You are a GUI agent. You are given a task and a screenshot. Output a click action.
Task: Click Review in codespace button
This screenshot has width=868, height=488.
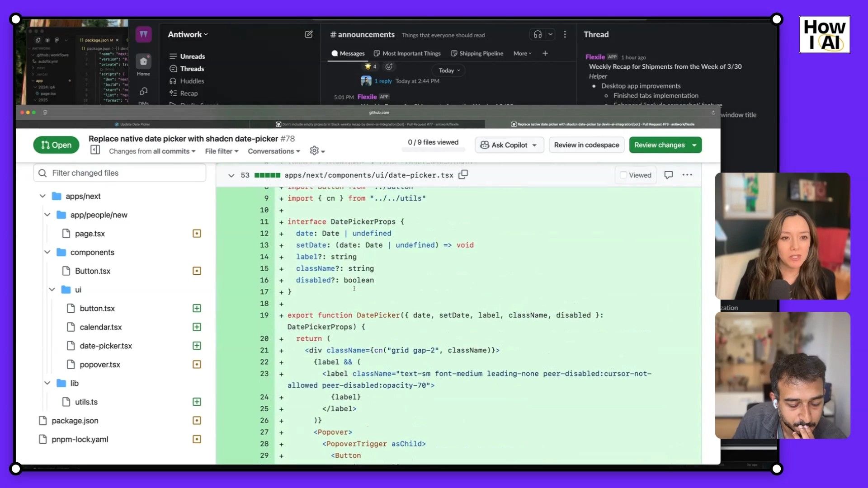click(586, 145)
